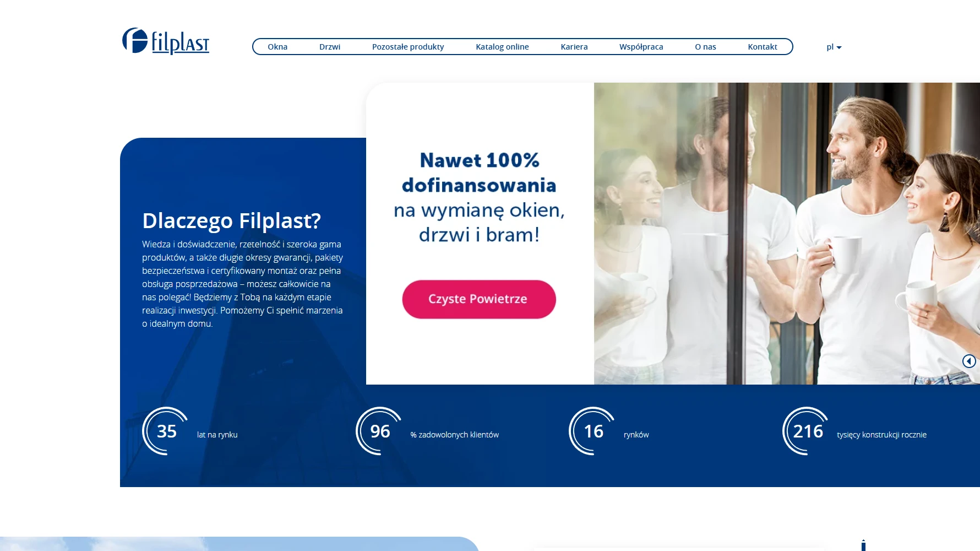Click the 35 years circular counter
Screen dimensions: 980x551
coord(166,431)
